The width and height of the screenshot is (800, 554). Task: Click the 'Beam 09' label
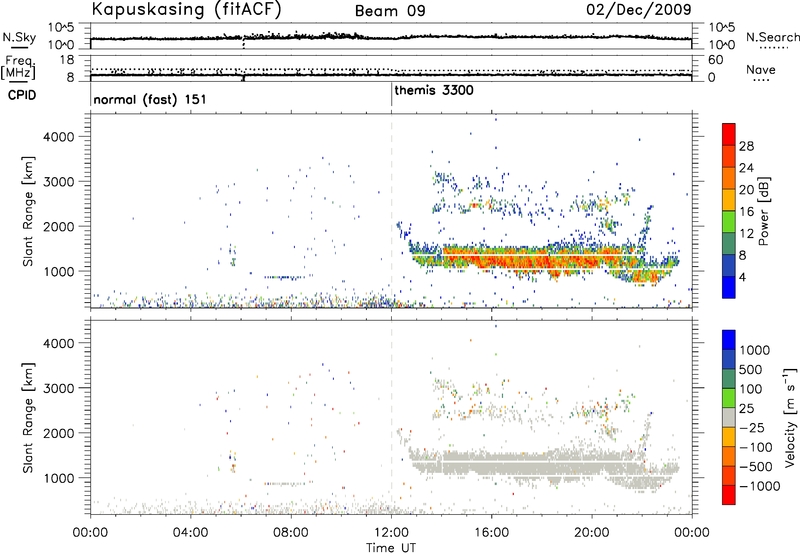(390, 11)
